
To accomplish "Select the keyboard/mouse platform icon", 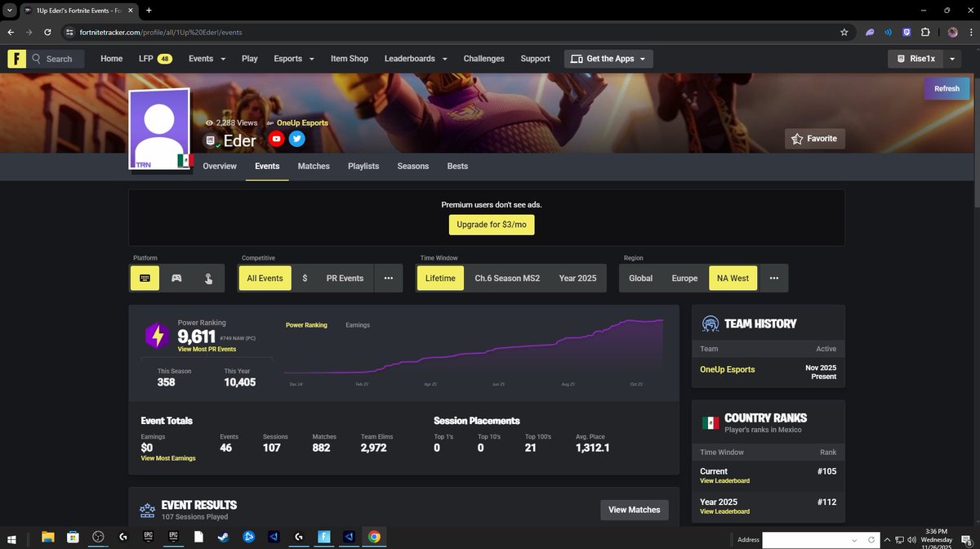I will [x=145, y=278].
